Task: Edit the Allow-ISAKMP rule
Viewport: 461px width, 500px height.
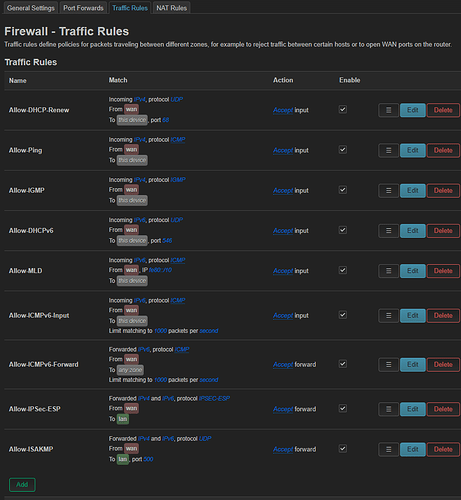Action: [x=413, y=449]
